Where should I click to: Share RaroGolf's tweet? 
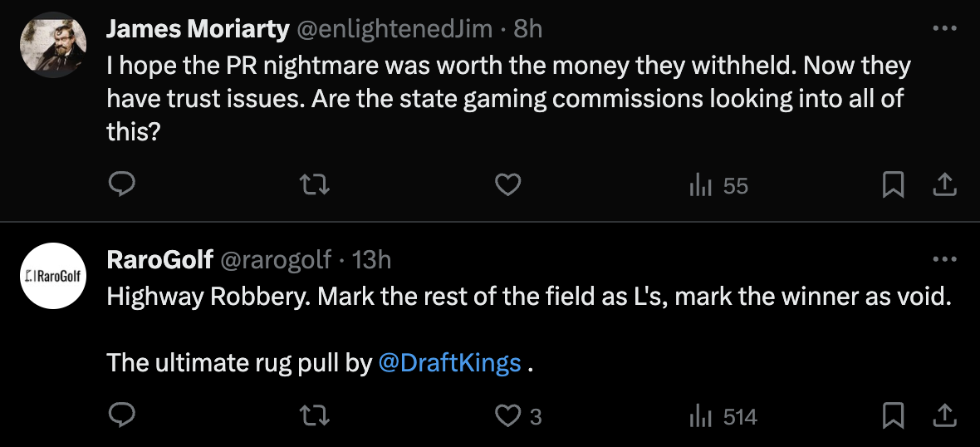click(944, 415)
